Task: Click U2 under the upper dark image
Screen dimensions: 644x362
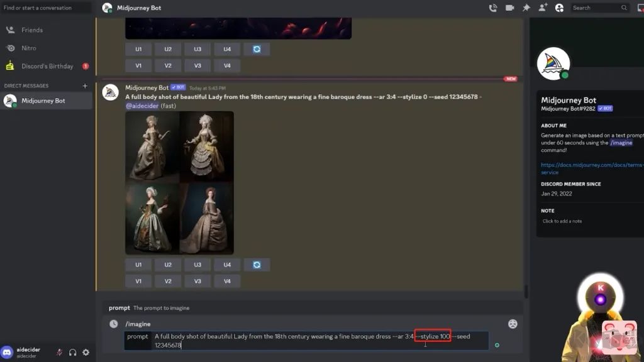Action: [x=168, y=49]
